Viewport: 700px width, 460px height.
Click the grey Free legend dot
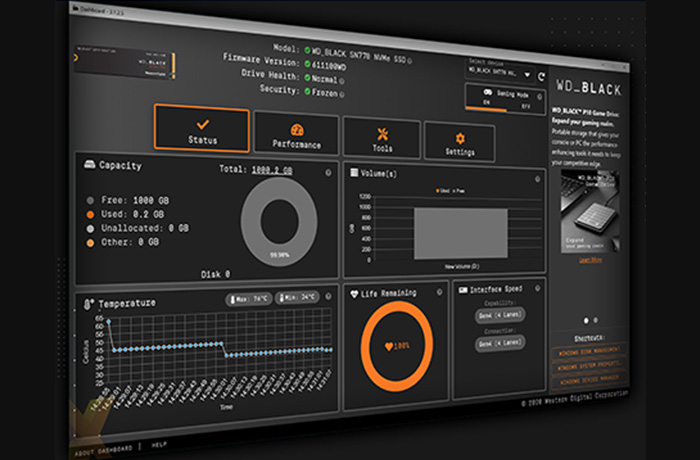(90, 200)
